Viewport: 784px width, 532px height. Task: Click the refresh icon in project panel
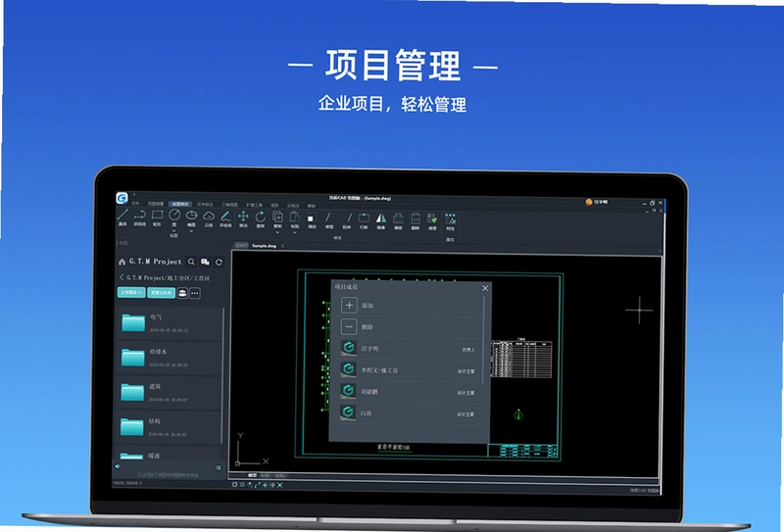[x=219, y=262]
